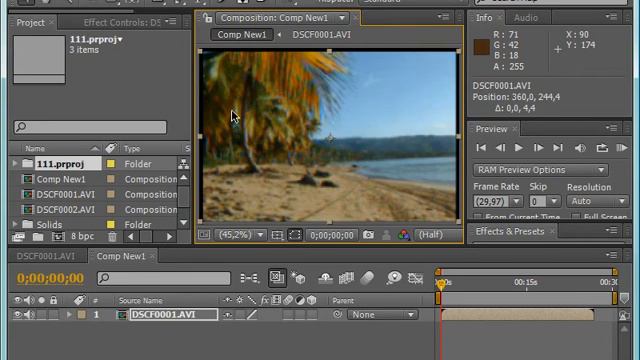
Task: Open Parent None dropdown for layer 1
Action: (x=382, y=315)
